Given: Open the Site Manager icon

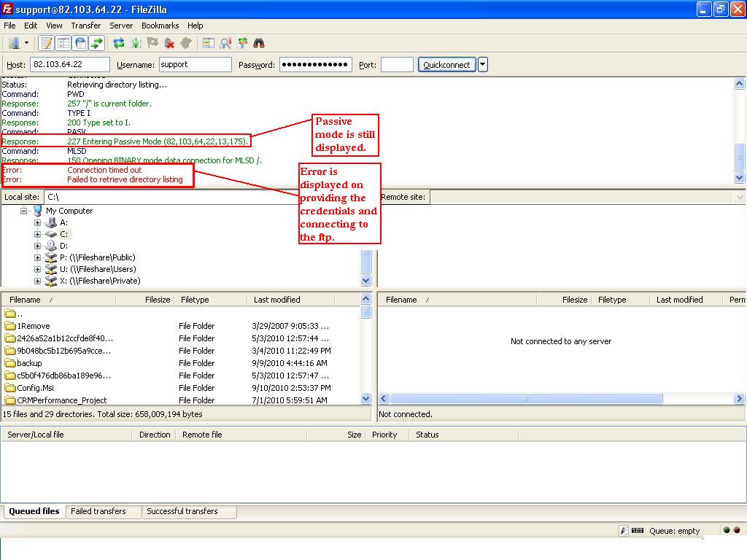Looking at the screenshot, I should [x=14, y=43].
